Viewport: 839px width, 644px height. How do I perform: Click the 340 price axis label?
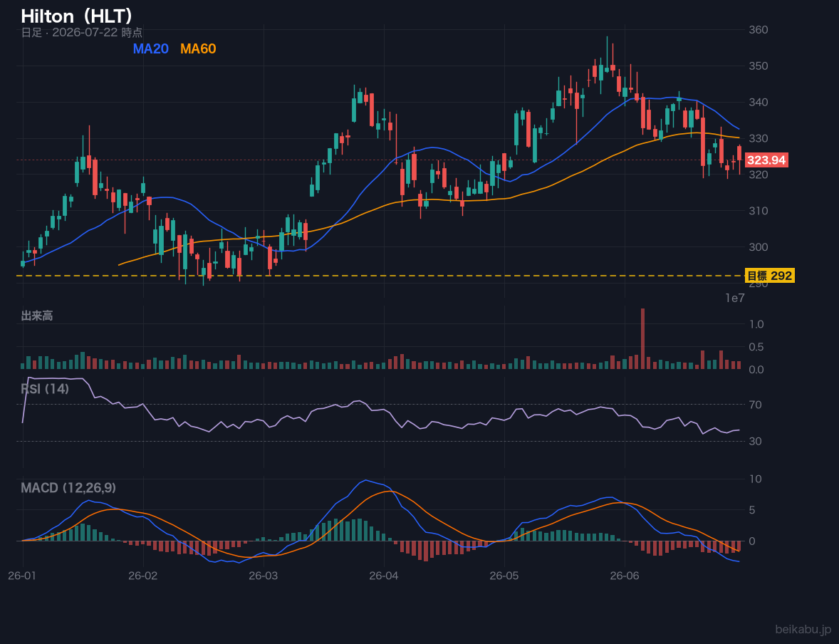coord(759,103)
